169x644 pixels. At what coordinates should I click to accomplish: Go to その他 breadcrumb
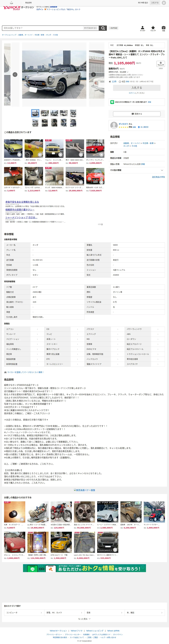pyautogui.click(x=55, y=35)
